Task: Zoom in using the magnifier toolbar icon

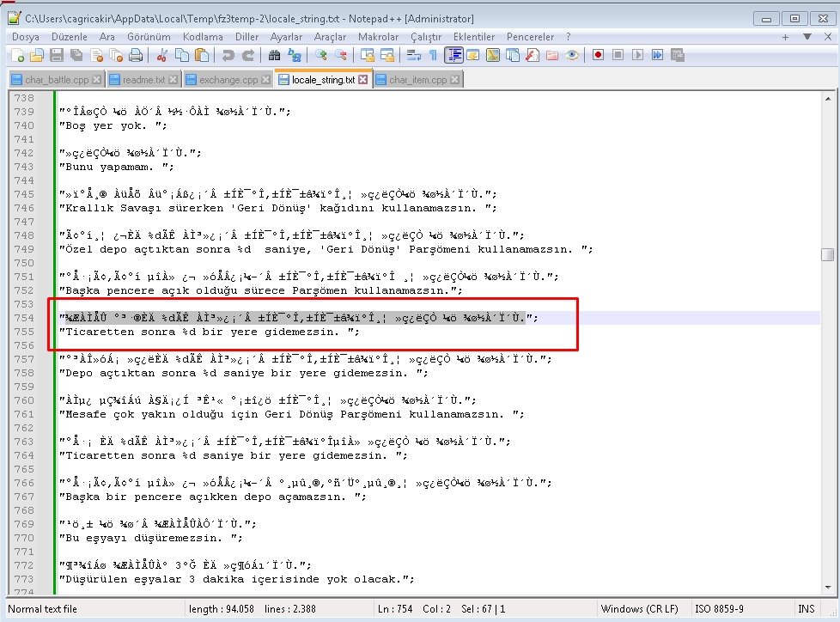Action: [320, 55]
